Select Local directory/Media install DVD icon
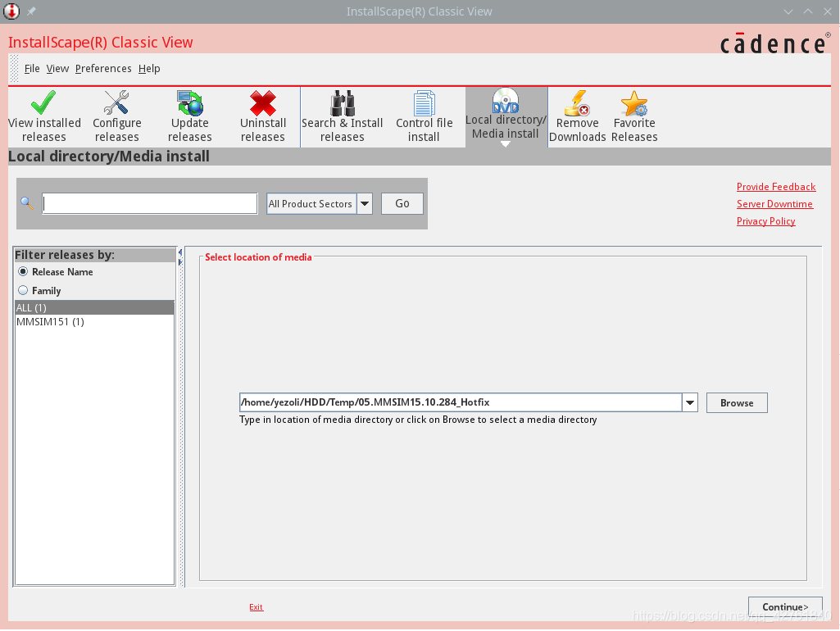This screenshot has width=840, height=631. [505, 100]
